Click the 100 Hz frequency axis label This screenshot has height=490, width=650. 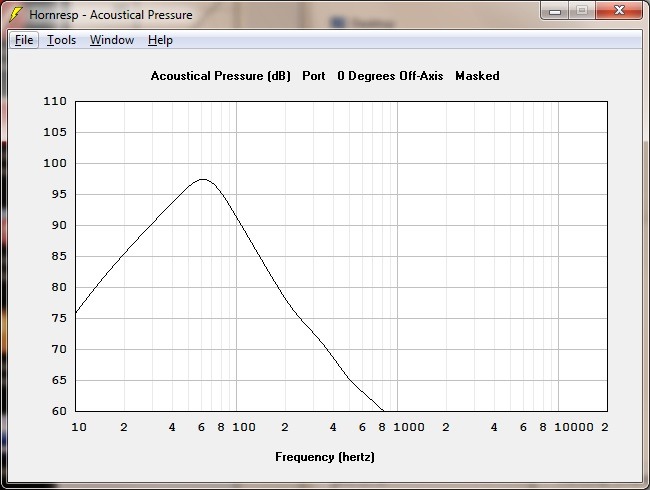click(x=244, y=427)
